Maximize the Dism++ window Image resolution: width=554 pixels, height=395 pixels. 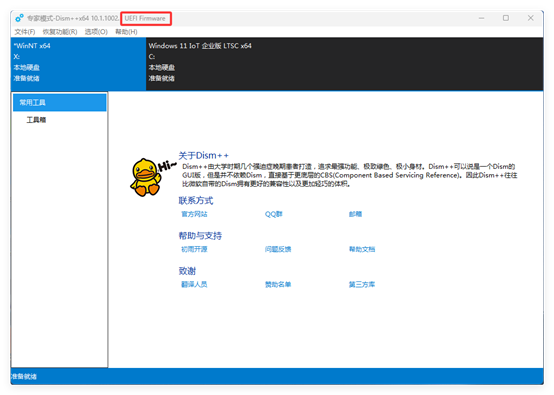click(506, 18)
